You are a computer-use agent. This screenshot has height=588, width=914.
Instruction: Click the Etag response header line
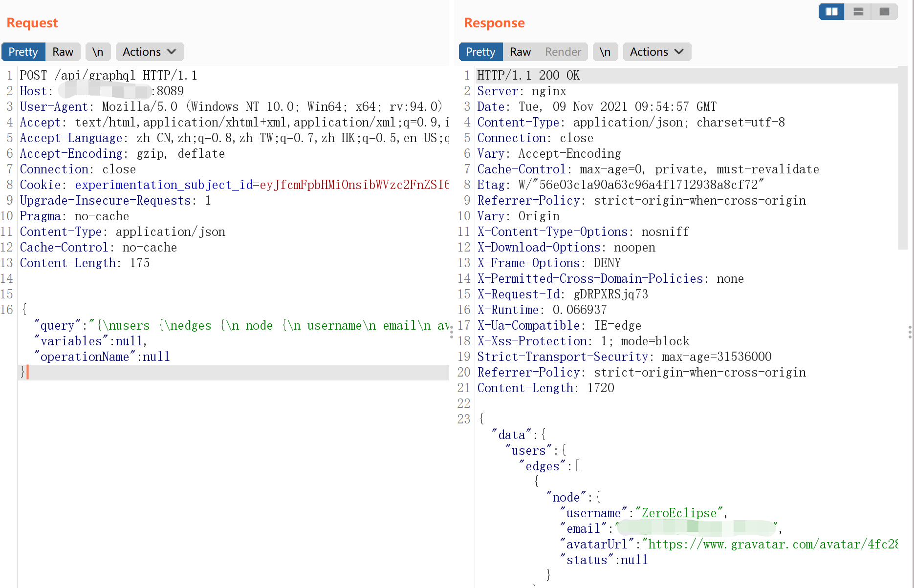pyautogui.click(x=620, y=185)
